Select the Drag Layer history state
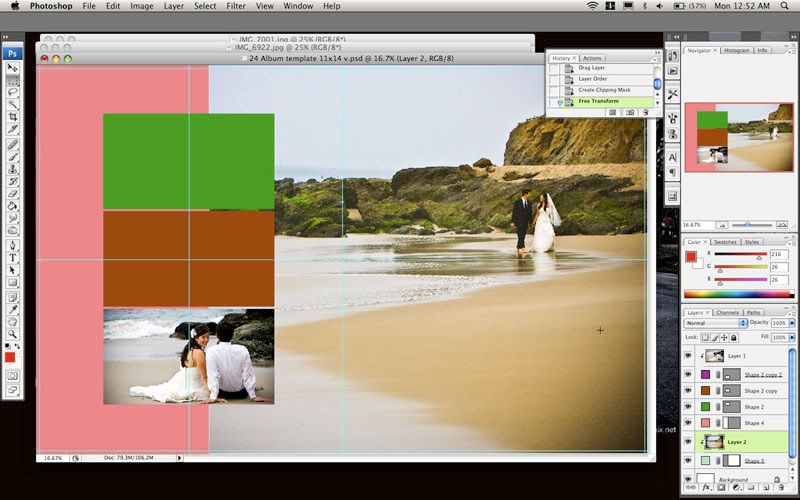This screenshot has height=500, width=800. (600, 68)
